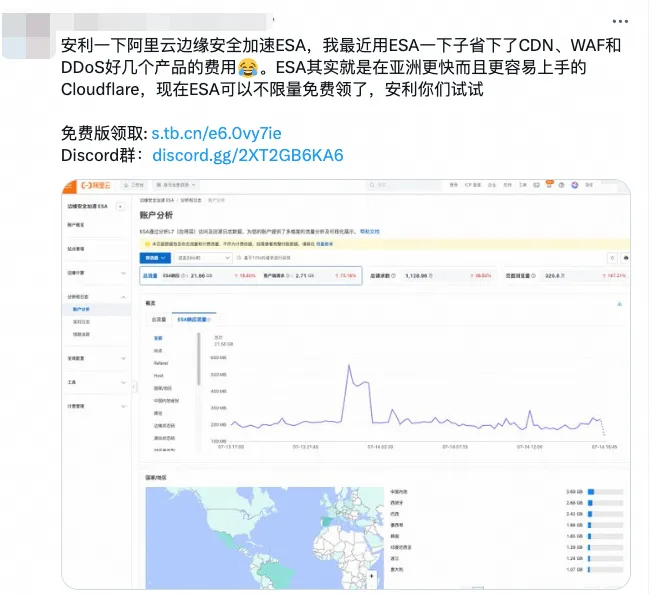The image size is (651, 595).
Task: Open the 工作台 workbench shortcut in console header
Action: 134,185
